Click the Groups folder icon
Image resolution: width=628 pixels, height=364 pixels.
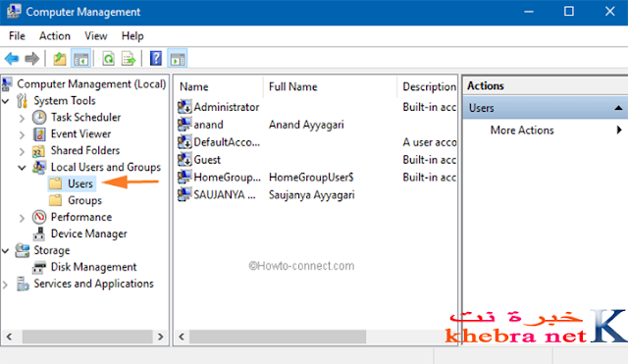pyautogui.click(x=55, y=200)
